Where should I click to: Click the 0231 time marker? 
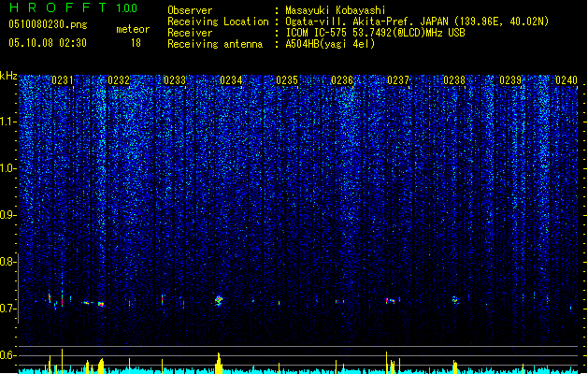click(x=63, y=80)
